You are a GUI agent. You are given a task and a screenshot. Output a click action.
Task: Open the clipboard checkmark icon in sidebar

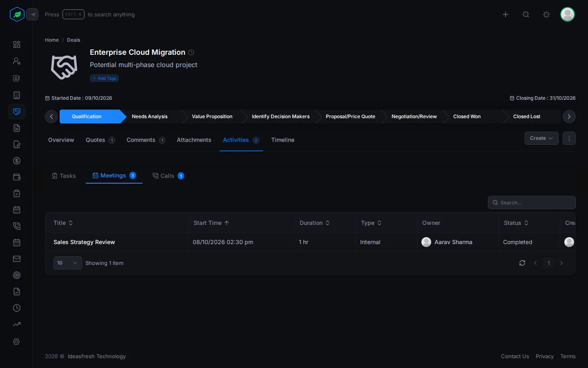tap(17, 193)
